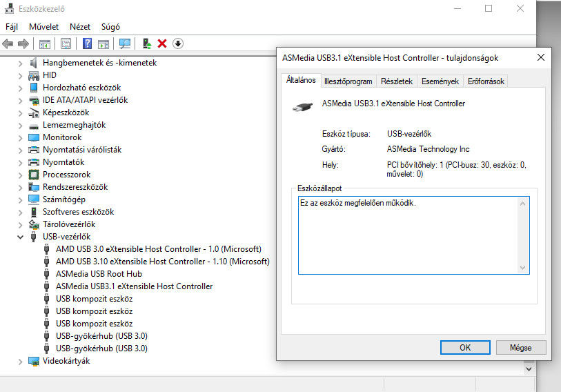The height and width of the screenshot is (392, 561).
Task: Click the Hordozható eszközök device icon
Action: point(34,88)
